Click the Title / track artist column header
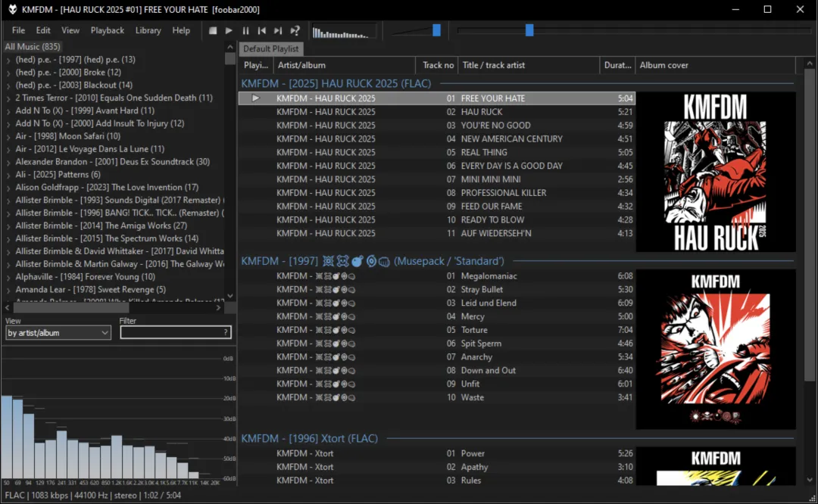Screen dimensions: 818x504 coord(493,65)
